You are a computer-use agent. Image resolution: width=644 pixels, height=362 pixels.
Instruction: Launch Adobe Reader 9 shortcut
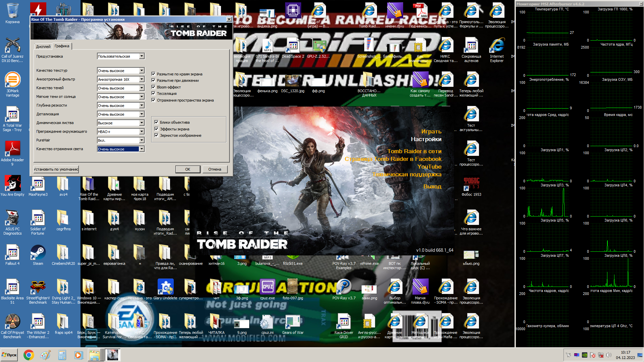pyautogui.click(x=12, y=149)
